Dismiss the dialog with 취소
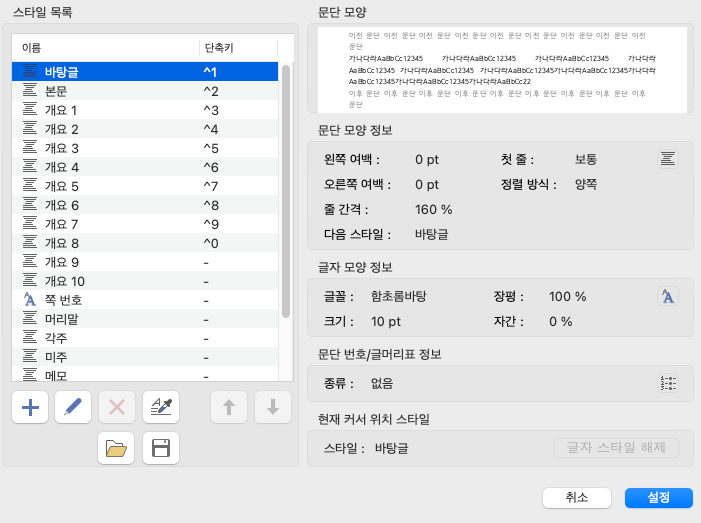This screenshot has width=701, height=523. [x=577, y=498]
